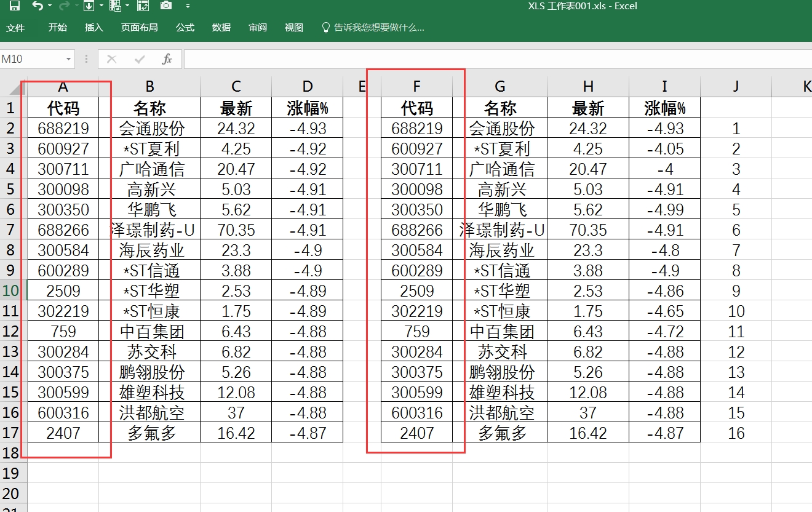Select column C header
Image resolution: width=812 pixels, height=512 pixels.
(x=236, y=87)
